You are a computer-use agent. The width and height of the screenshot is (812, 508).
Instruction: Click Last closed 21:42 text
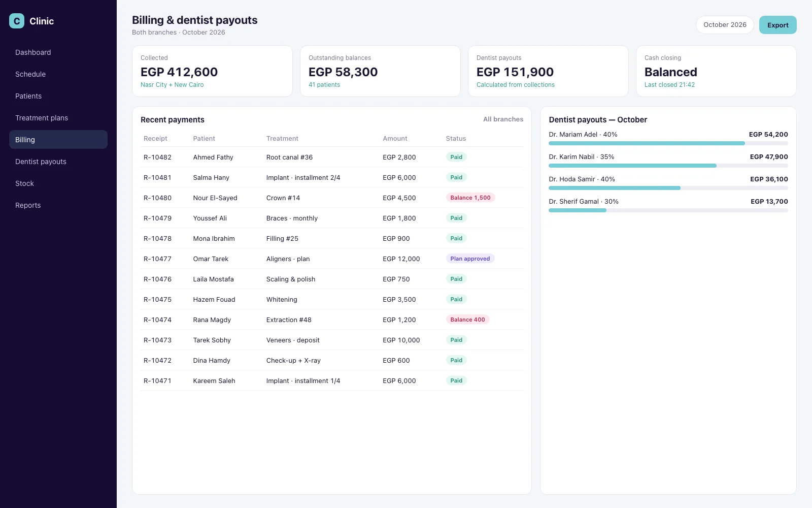click(669, 85)
